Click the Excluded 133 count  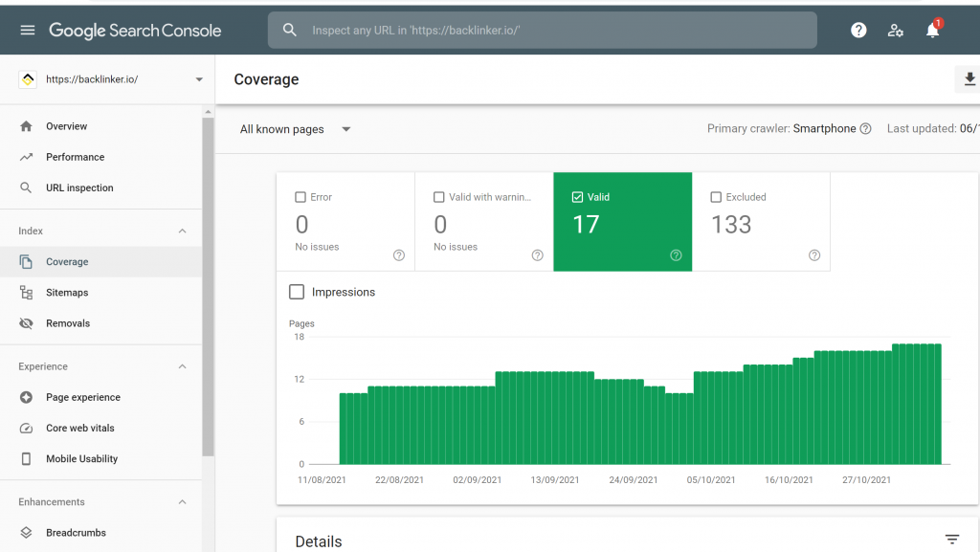click(x=731, y=225)
